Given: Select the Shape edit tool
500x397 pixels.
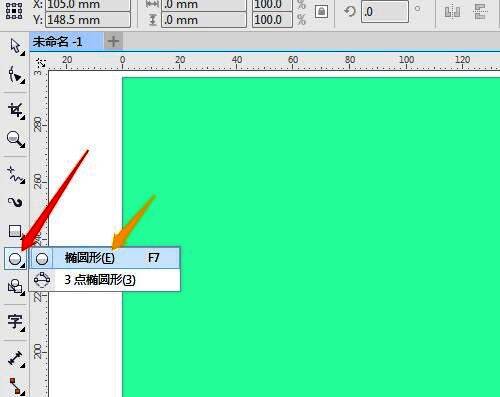Looking at the screenshot, I should 15,74.
